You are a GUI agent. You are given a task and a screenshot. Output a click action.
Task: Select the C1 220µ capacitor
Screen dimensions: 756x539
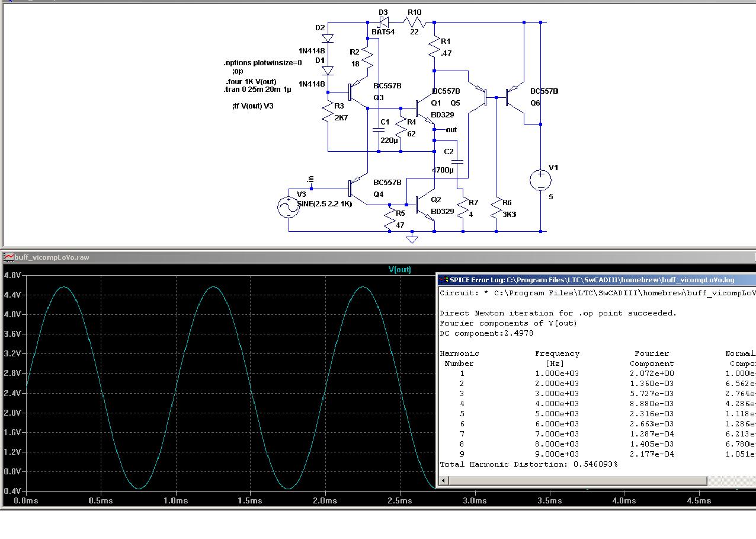click(379, 129)
